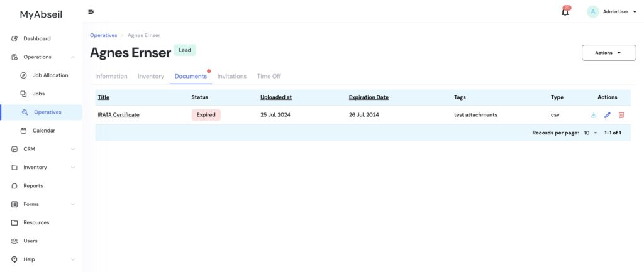
Task: Click the Operatives breadcrumb link
Action: [x=103, y=35]
